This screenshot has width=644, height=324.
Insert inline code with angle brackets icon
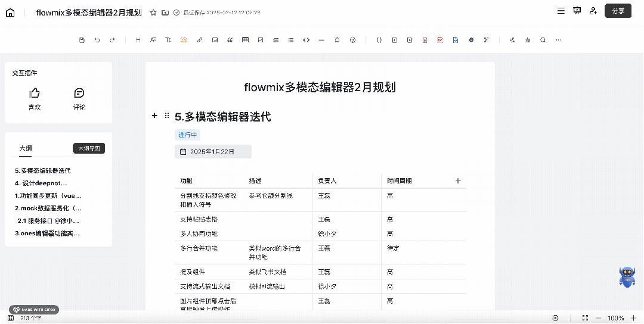[x=306, y=40]
